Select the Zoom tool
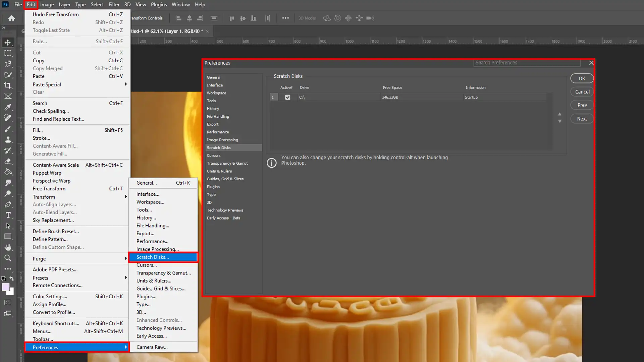The image size is (644, 362). click(8, 258)
